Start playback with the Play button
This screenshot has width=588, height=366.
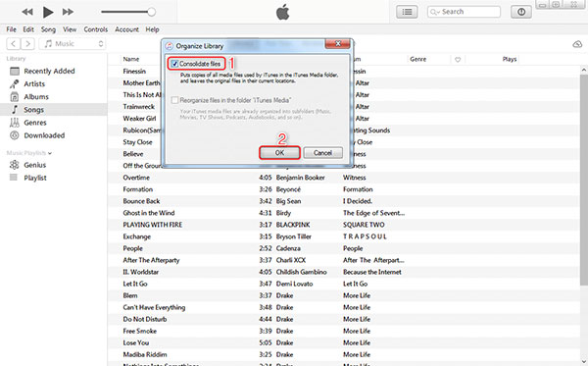48,12
